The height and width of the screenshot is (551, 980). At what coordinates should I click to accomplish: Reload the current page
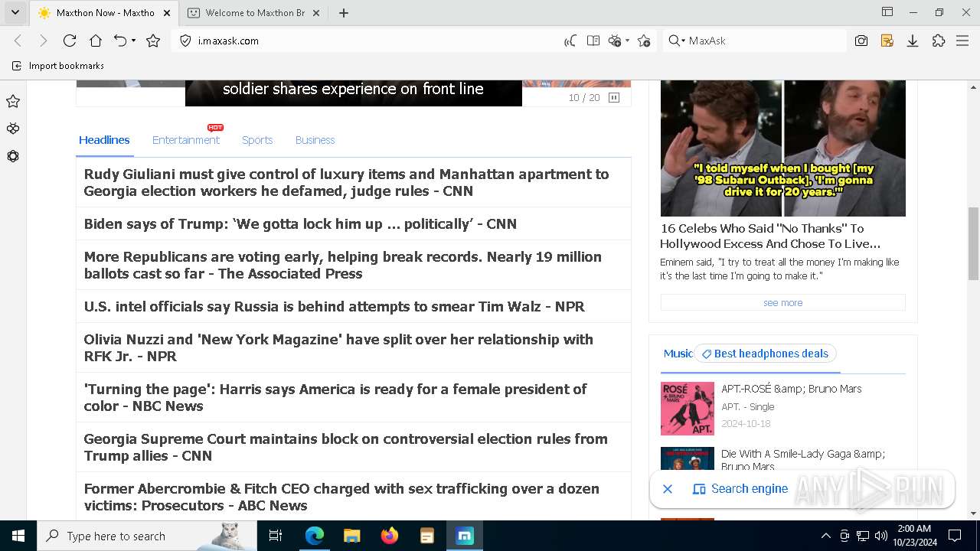pyautogui.click(x=70, y=41)
